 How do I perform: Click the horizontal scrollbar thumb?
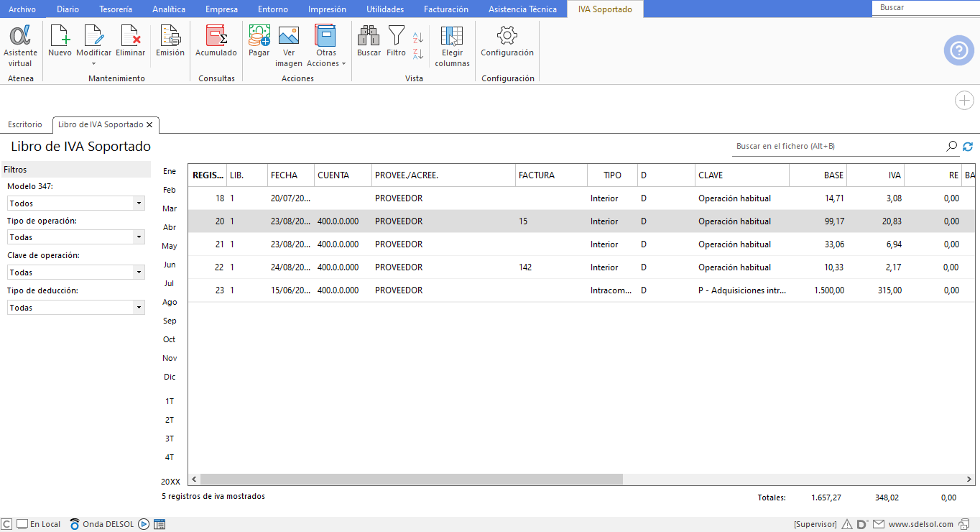click(411, 480)
